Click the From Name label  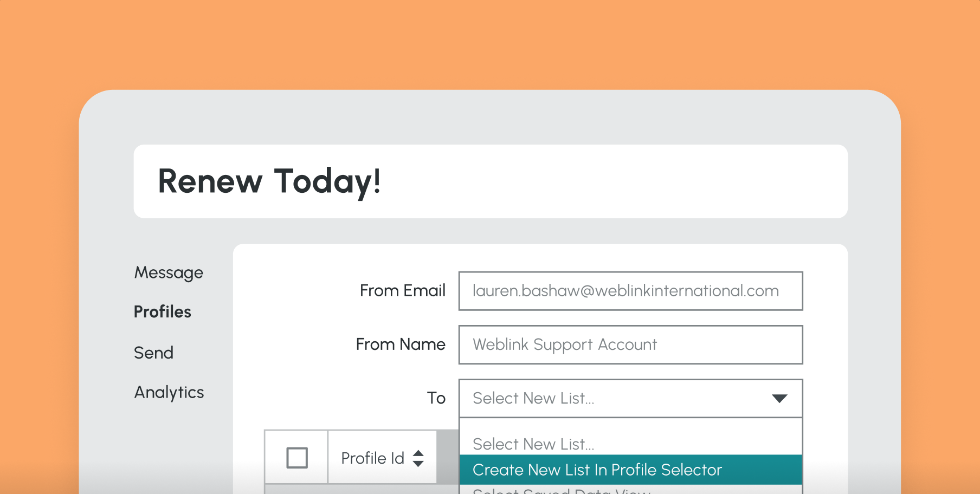point(401,344)
